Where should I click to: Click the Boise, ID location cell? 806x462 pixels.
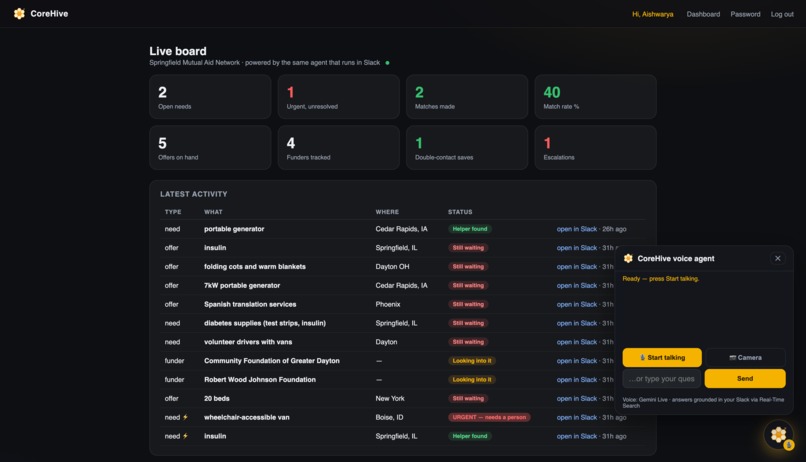pos(389,417)
